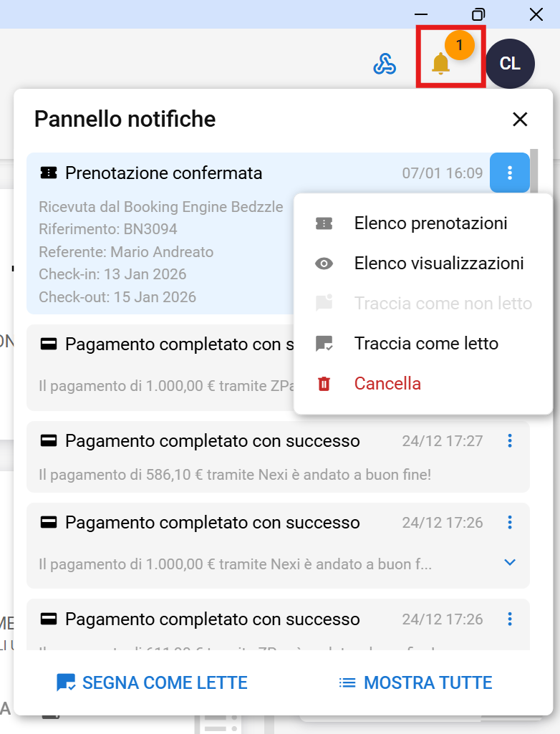Screen dimensions: 560x734
Task: Expand the 1.000,00 € Nexi payment notification
Action: click(x=510, y=563)
